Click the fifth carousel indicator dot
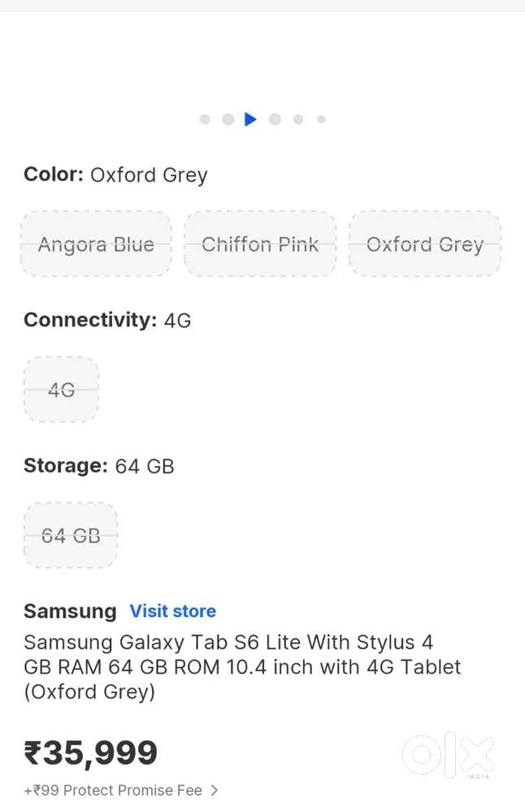The width and height of the screenshot is (525, 812). click(297, 119)
